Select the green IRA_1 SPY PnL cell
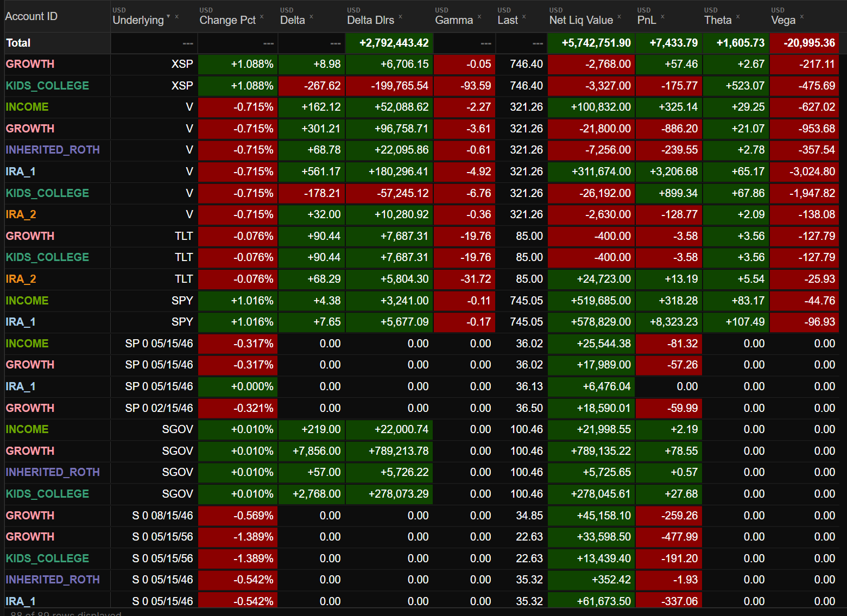This screenshot has width=847, height=616. 669,322
